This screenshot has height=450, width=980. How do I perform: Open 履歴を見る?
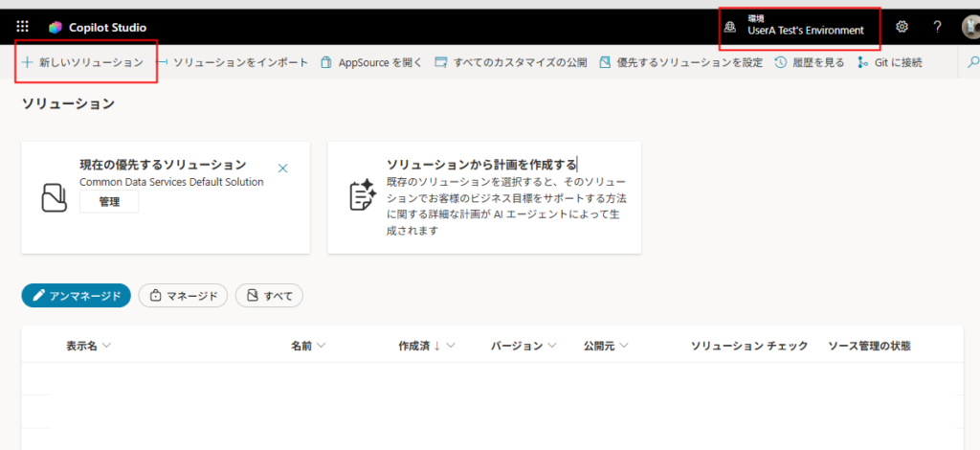pyautogui.click(x=809, y=62)
